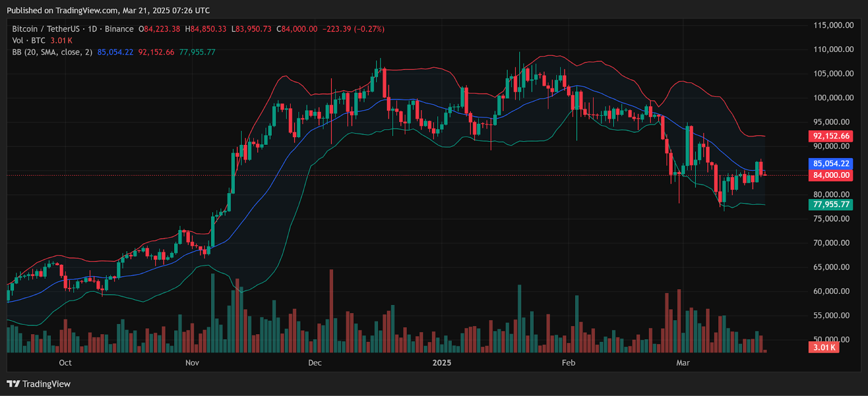Click the 3.01 K value beside Vol · BTC
This screenshot has height=396, width=868.
point(61,41)
